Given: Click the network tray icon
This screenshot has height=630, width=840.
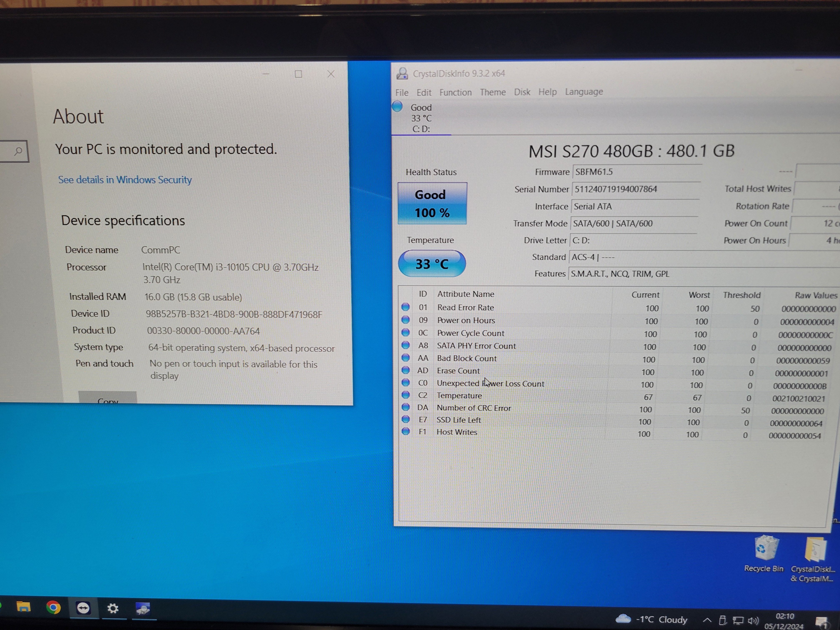Looking at the screenshot, I should click(738, 620).
